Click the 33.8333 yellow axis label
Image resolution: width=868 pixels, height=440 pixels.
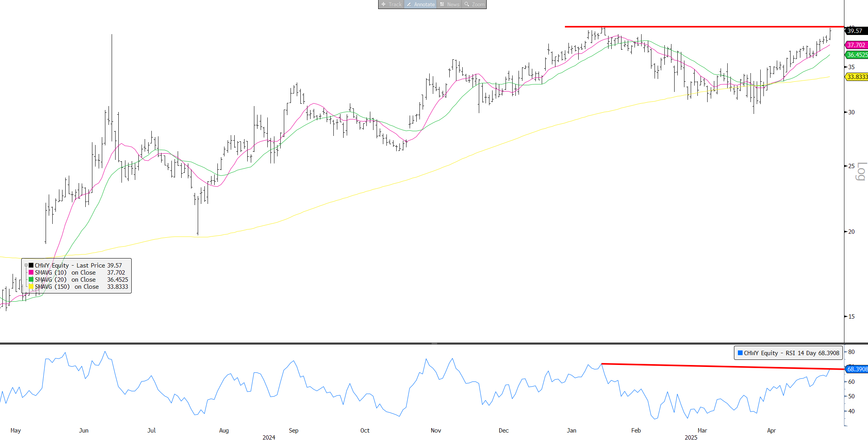857,77
